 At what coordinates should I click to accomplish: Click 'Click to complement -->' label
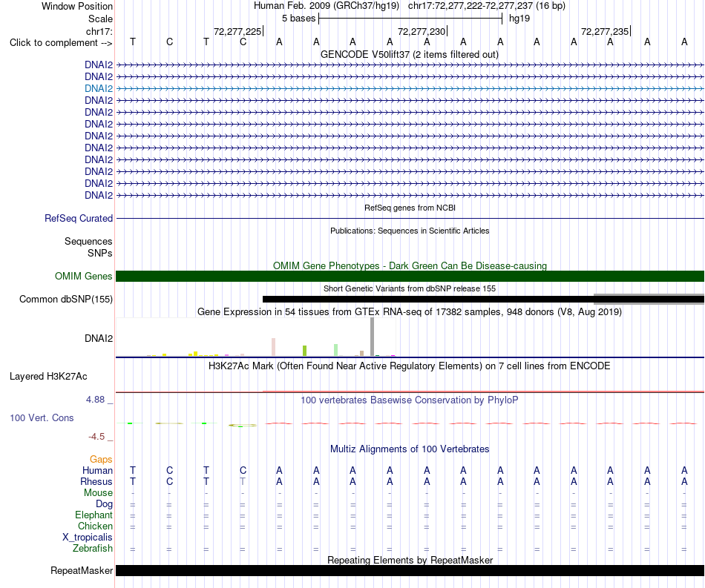pyautogui.click(x=61, y=43)
